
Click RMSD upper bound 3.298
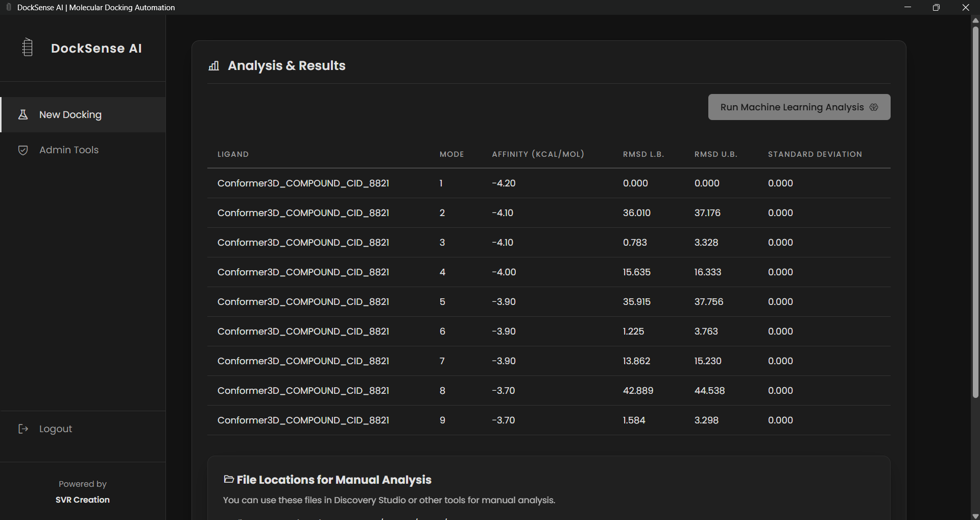point(706,420)
